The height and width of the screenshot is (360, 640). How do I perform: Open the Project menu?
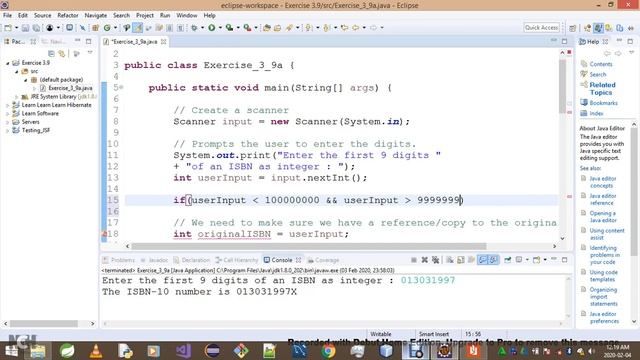[x=145, y=15]
